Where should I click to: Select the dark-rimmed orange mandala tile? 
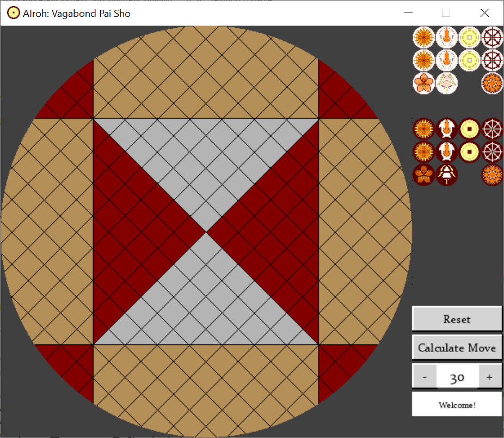click(x=492, y=175)
